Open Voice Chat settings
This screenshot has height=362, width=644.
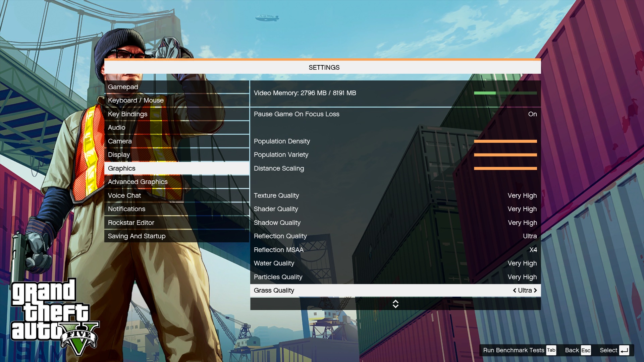point(124,195)
